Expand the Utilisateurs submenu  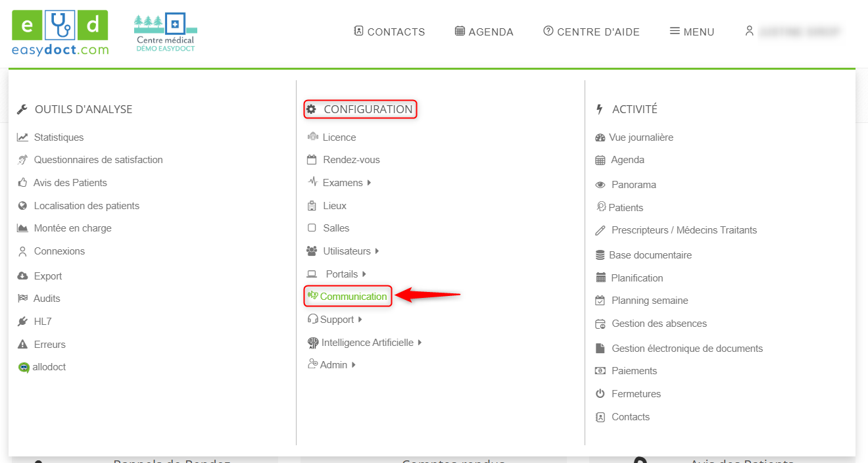point(377,251)
